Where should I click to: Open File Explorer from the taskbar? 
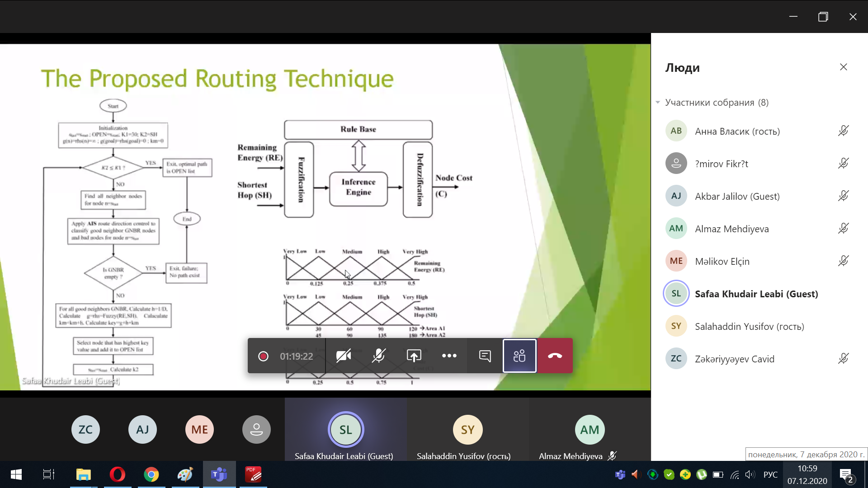tap(84, 474)
